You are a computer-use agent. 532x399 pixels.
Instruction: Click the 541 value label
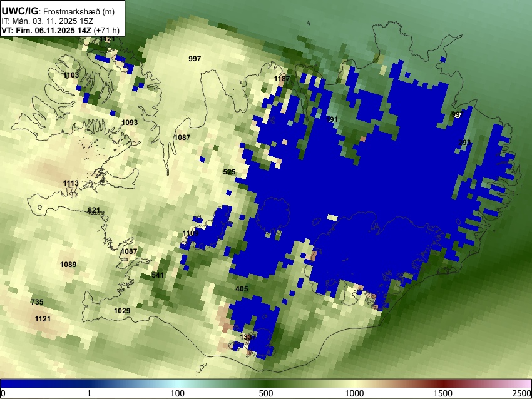tap(158, 275)
